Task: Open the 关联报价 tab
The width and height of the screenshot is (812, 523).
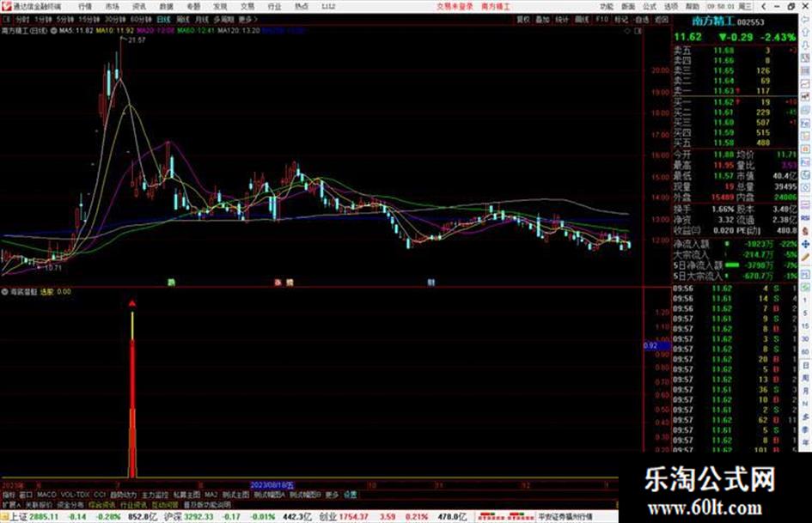Action: [39, 504]
